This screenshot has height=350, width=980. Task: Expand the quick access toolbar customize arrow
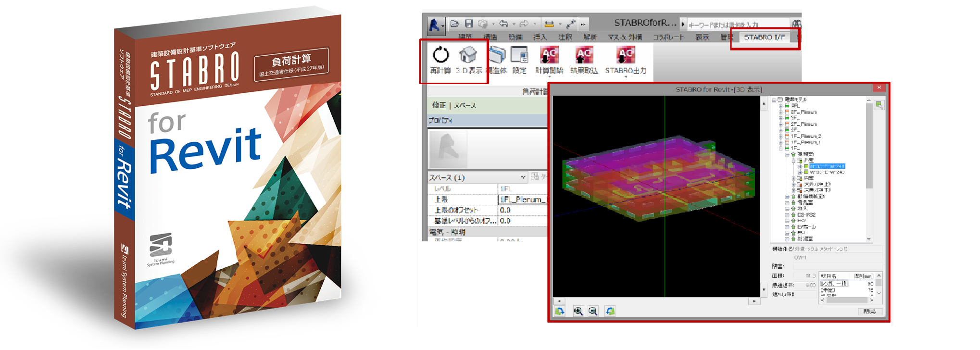pos(583,24)
